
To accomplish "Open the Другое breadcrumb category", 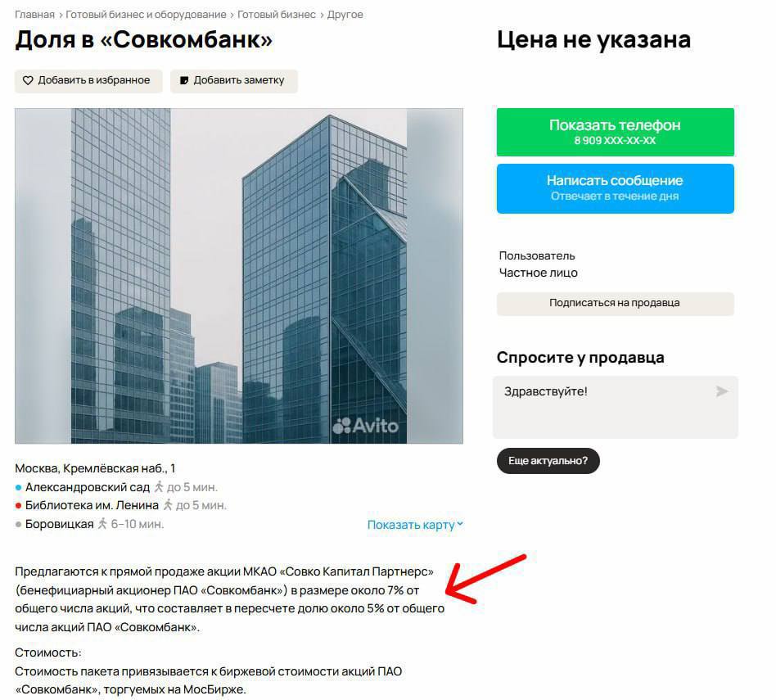I will [345, 15].
